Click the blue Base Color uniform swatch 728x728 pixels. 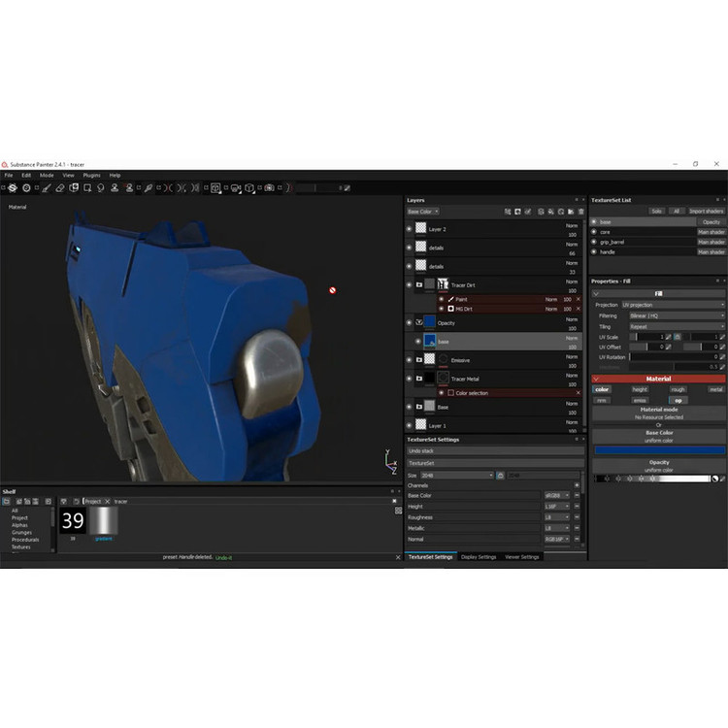point(658,450)
